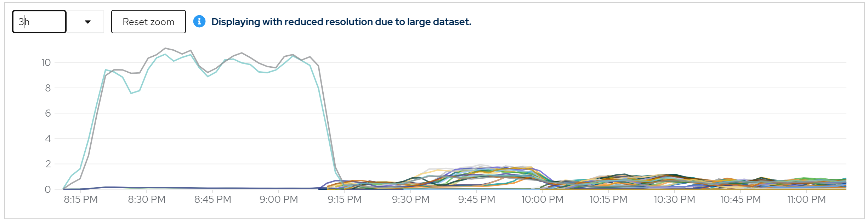Image resolution: width=868 pixels, height=223 pixels.
Task: Click the 9:00 PM x-axis label
Action: (279, 200)
